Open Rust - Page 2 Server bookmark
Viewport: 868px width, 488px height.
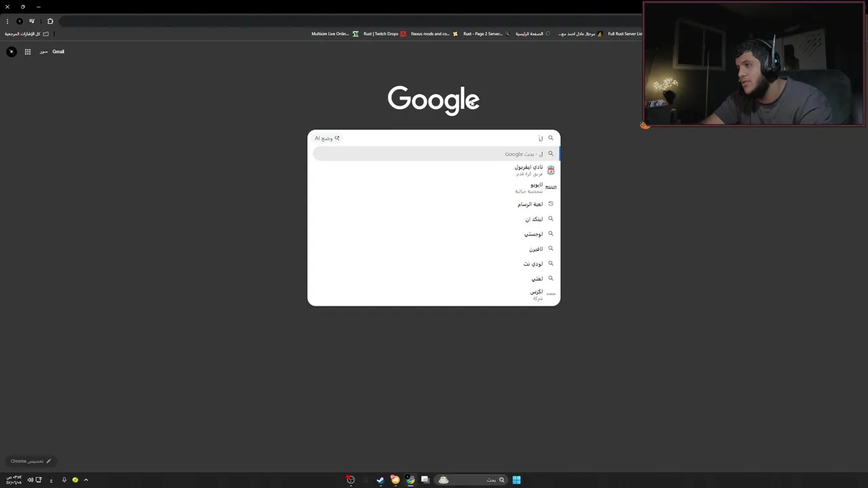[486, 34]
